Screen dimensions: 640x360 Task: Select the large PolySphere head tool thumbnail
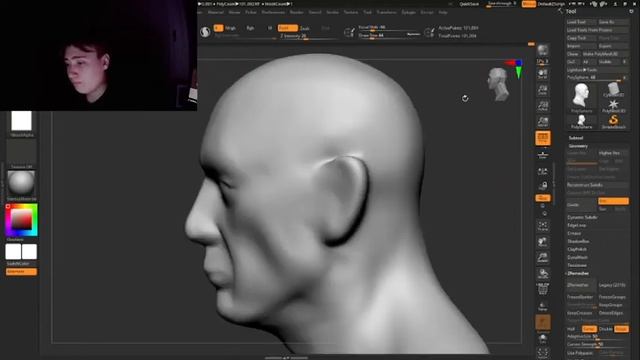[x=581, y=96]
